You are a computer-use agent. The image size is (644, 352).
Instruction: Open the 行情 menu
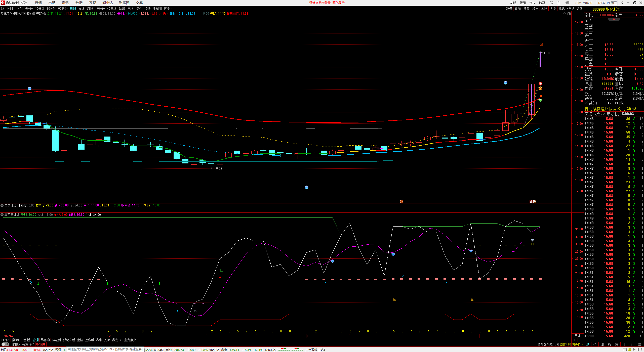point(38,3)
